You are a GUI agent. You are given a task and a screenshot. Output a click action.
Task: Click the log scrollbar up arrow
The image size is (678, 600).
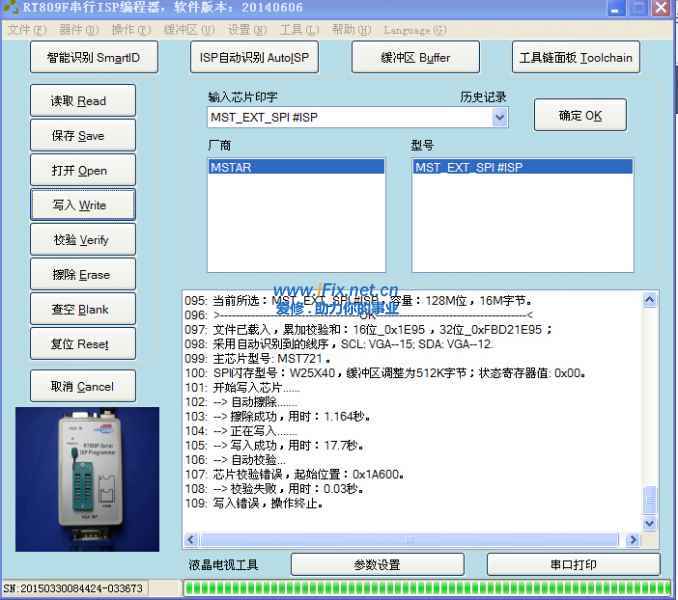(x=650, y=299)
